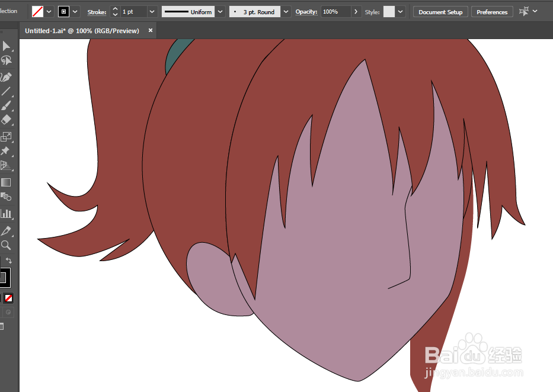This screenshot has height=392, width=553.
Task: Select the Zoom magnifier tool
Action: click(x=6, y=245)
